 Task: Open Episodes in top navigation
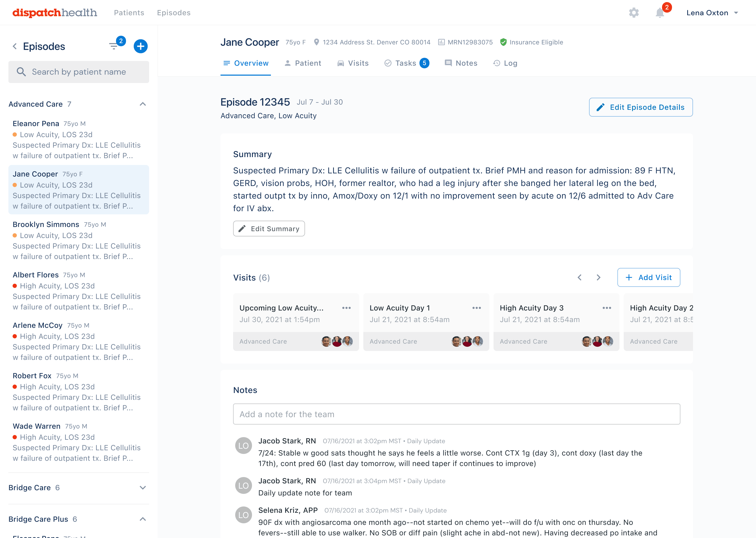174,13
